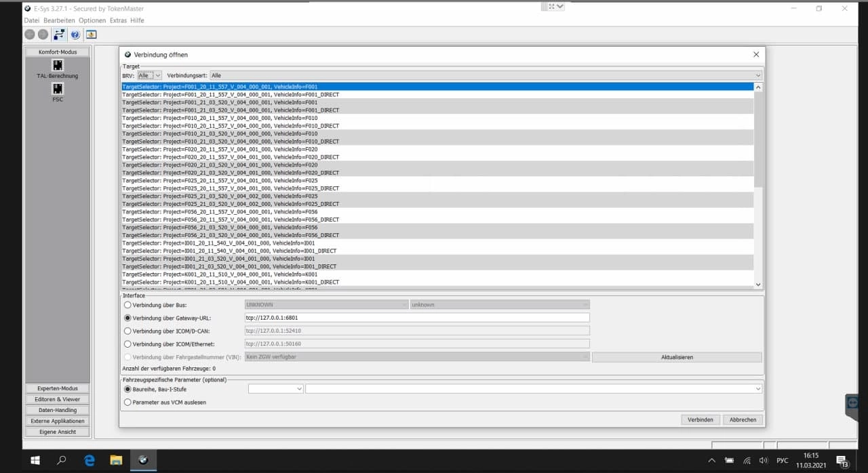Click the Abbrechen button
Image resolution: width=868 pixels, height=473 pixels.
pyautogui.click(x=743, y=419)
